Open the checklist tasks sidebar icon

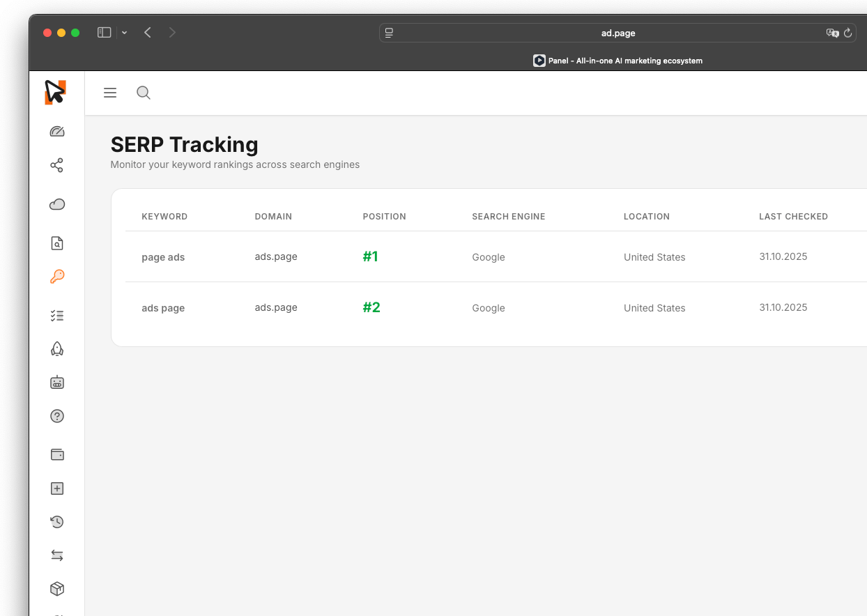click(x=57, y=316)
